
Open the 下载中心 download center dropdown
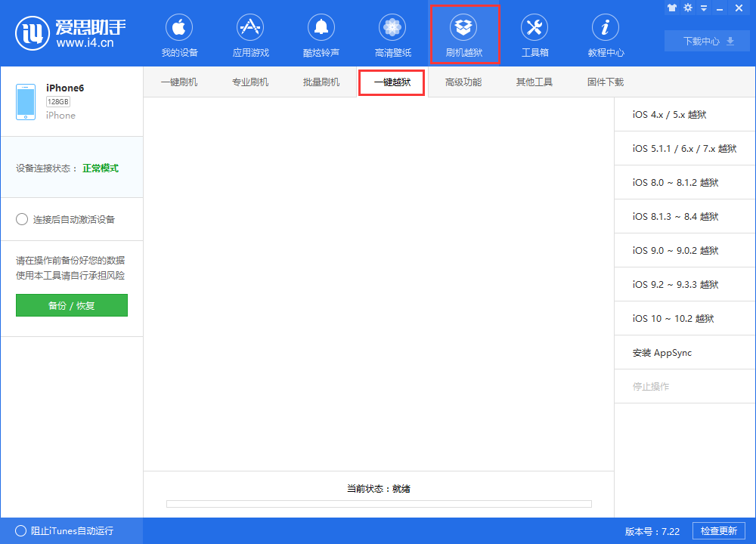(706, 42)
